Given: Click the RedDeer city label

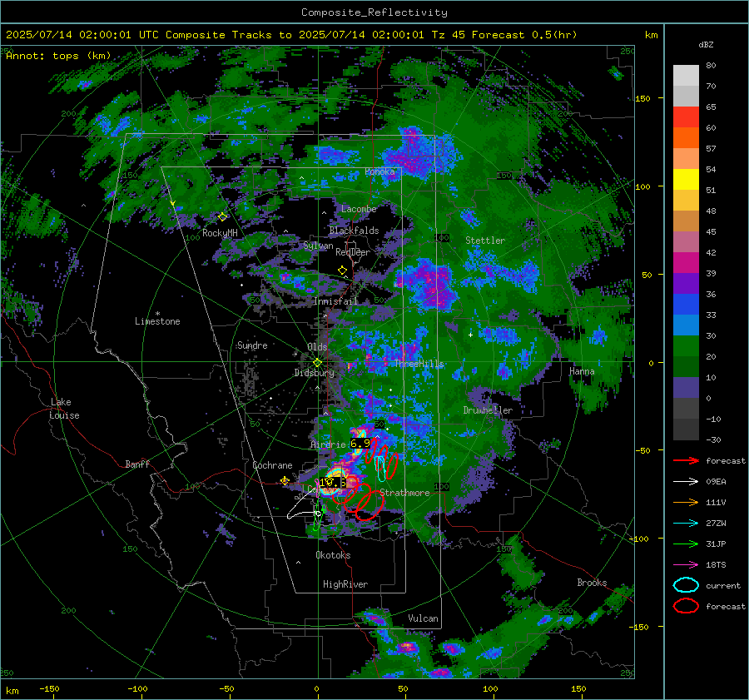Looking at the screenshot, I should tap(353, 252).
